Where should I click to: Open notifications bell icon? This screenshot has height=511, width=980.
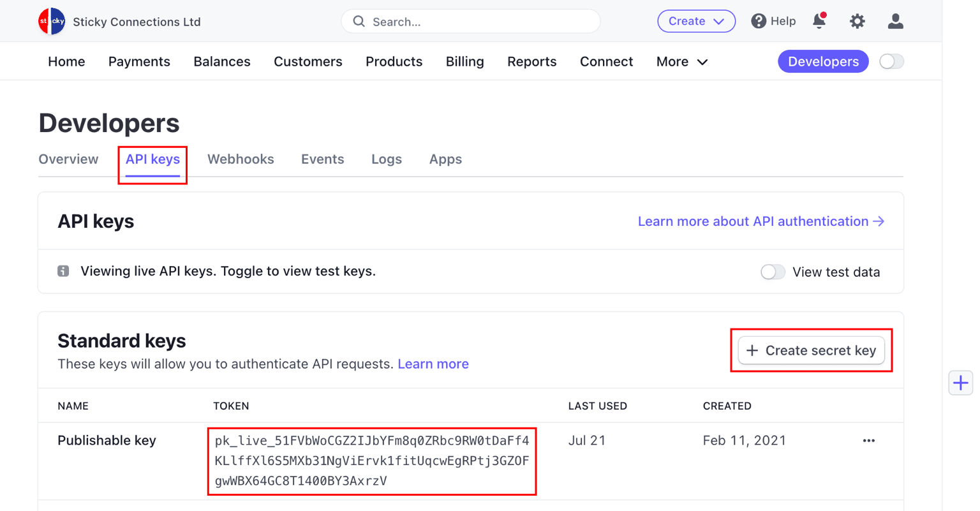point(820,21)
